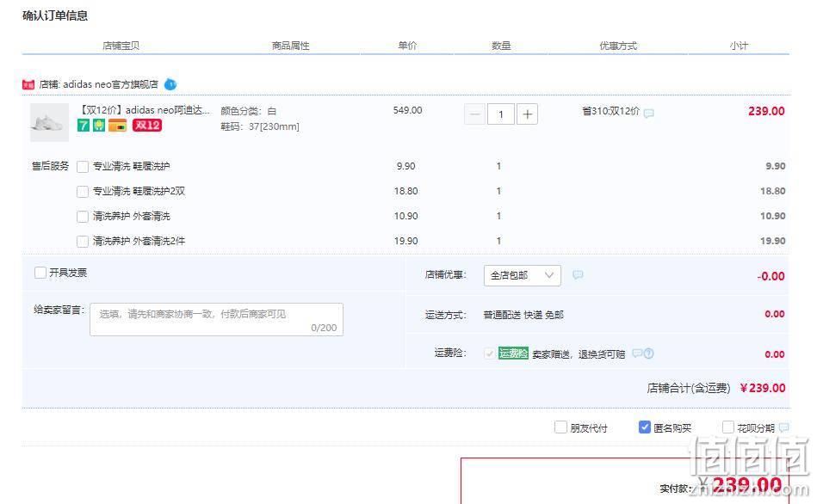This screenshot has width=817, height=504.
Task: Click the quantity input field showing 1
Action: [x=501, y=114]
